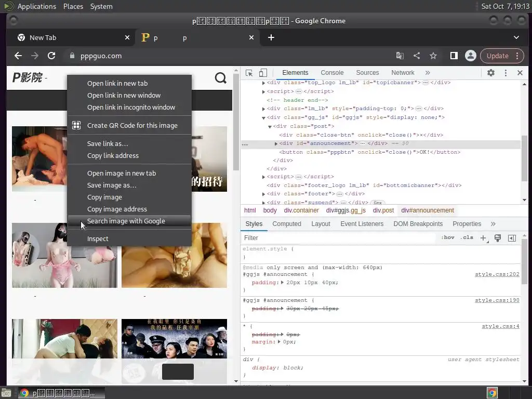
Task: Toggle the device toolbar icon in DevTools
Action: pyautogui.click(x=263, y=73)
